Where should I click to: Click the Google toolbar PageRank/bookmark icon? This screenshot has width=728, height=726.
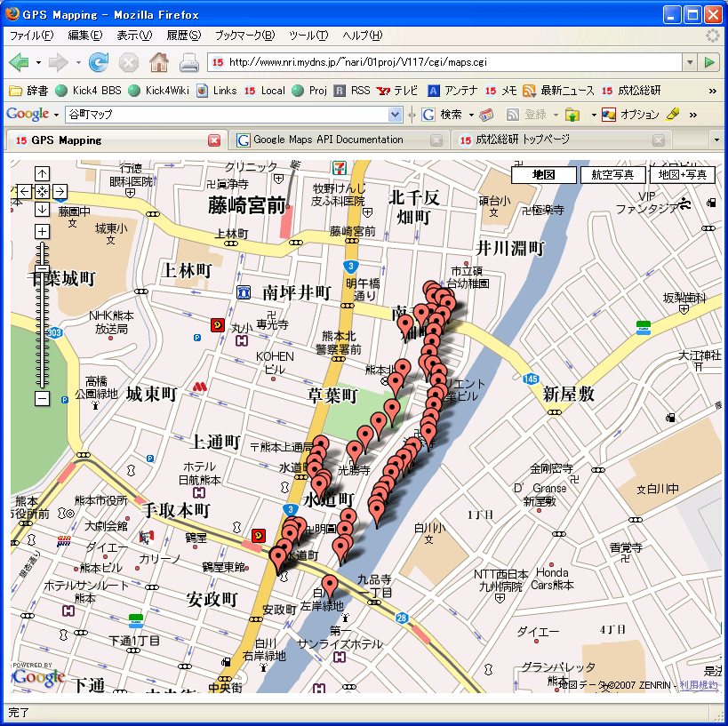[486, 115]
